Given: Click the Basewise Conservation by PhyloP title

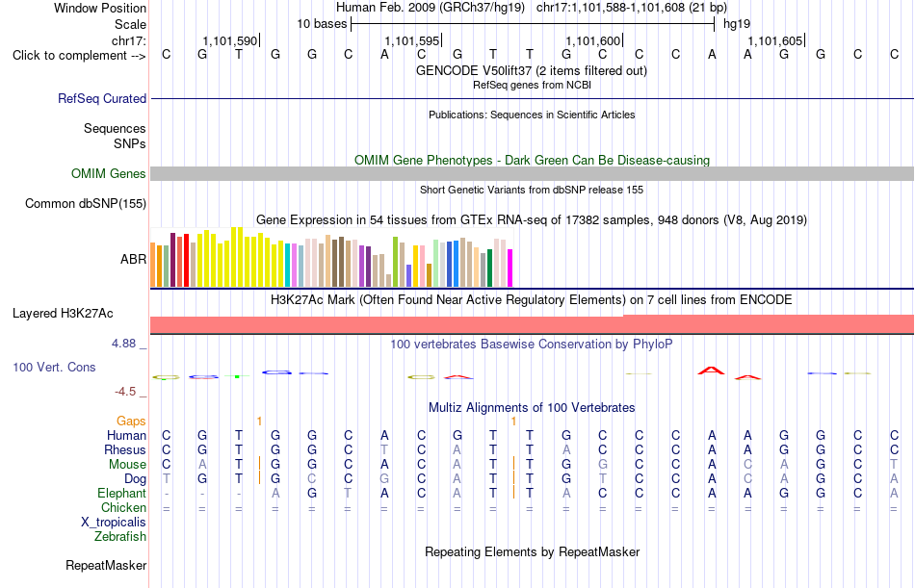Looking at the screenshot, I should point(532,345).
